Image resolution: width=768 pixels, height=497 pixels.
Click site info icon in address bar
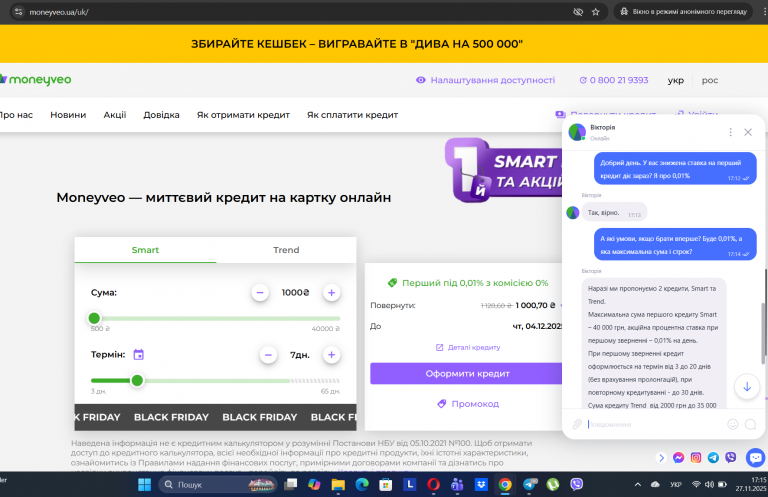19,12
